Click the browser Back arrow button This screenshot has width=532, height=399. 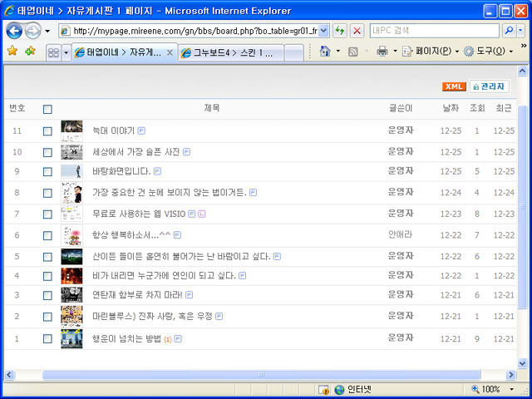[14, 31]
